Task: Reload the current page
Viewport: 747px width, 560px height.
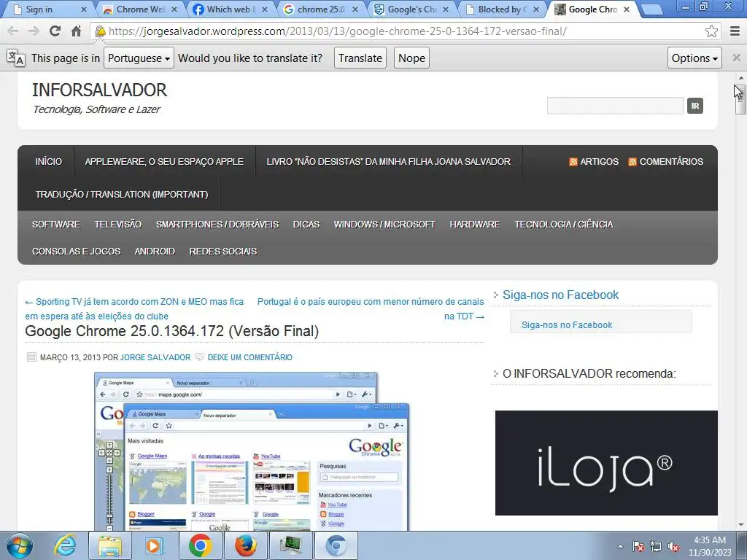Action: (x=55, y=31)
